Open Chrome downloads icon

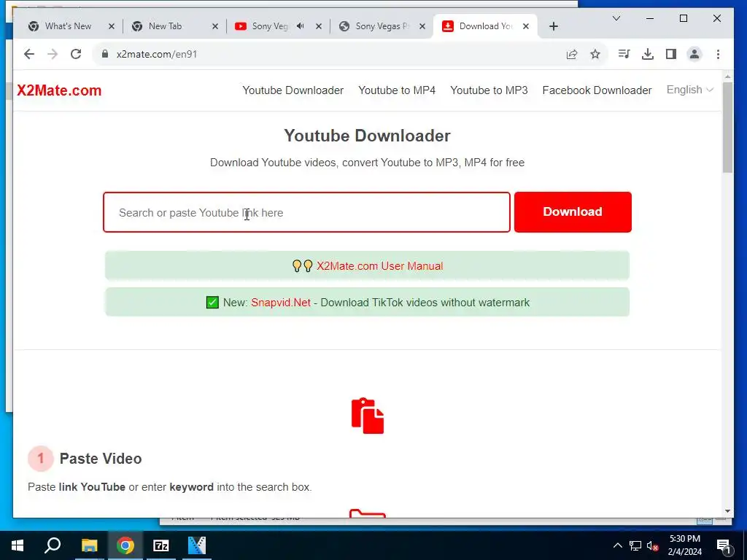pos(648,54)
